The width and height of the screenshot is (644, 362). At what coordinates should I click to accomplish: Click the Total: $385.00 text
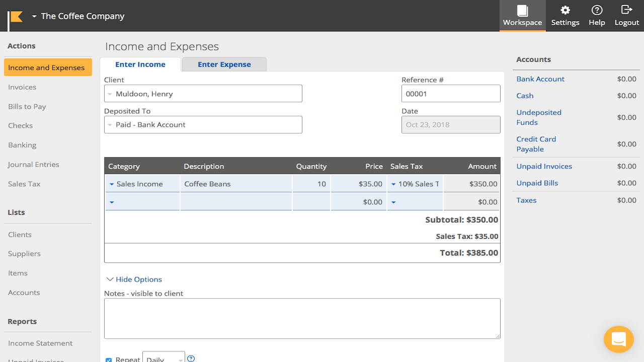coord(469,253)
